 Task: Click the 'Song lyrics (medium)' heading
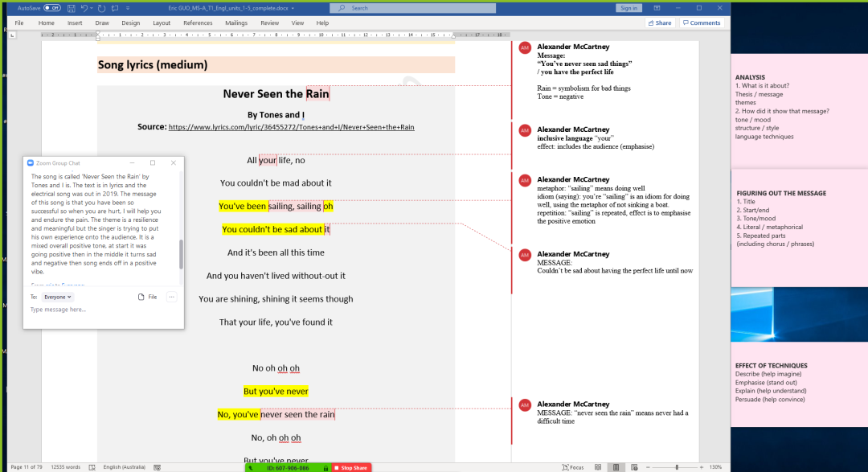click(x=153, y=65)
